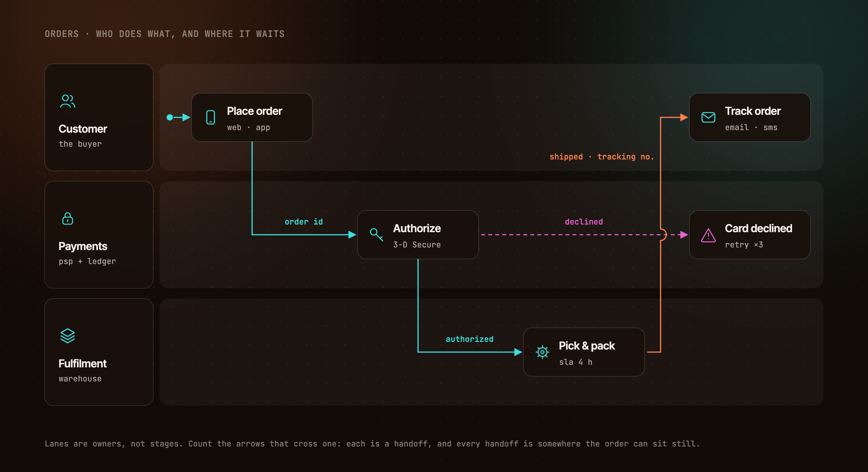This screenshot has width=868, height=472.
Task: Click 'the buyer' caption under Customer
Action: point(80,144)
